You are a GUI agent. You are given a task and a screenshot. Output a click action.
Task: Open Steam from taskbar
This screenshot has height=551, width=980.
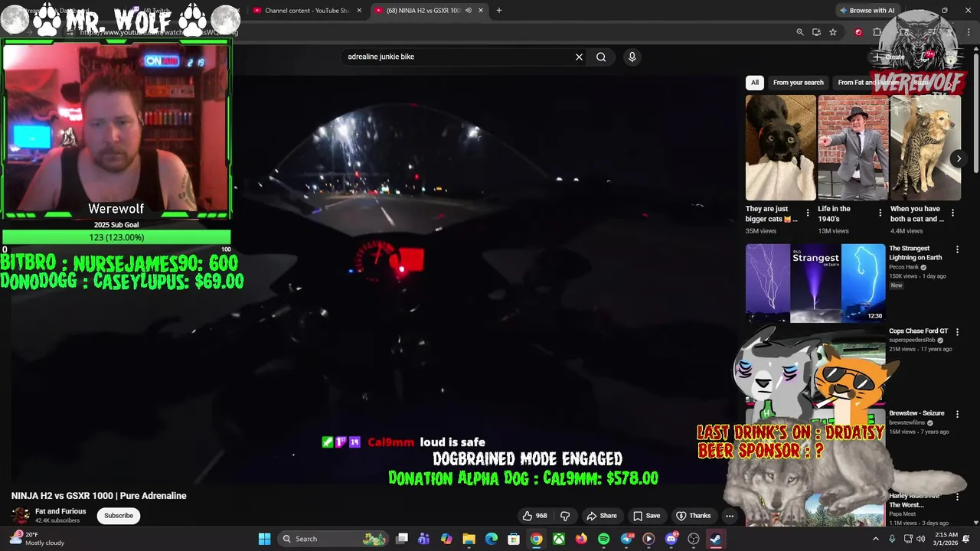point(716,539)
